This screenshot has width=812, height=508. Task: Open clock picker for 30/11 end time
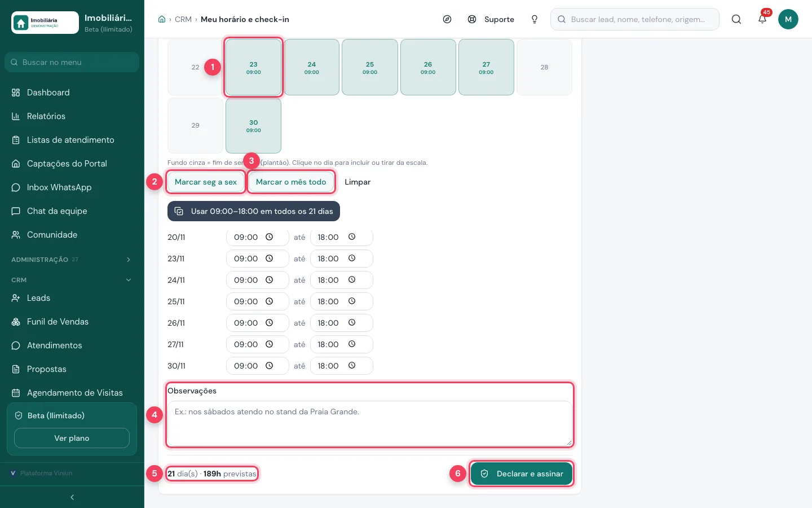tap(352, 366)
